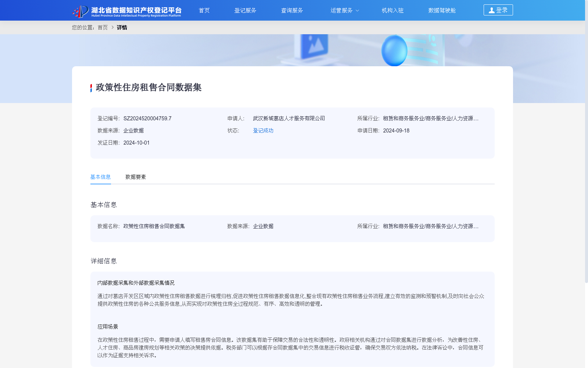This screenshot has width=588, height=368.
Task: Go to 首页 in breadcrumb
Action: click(103, 28)
